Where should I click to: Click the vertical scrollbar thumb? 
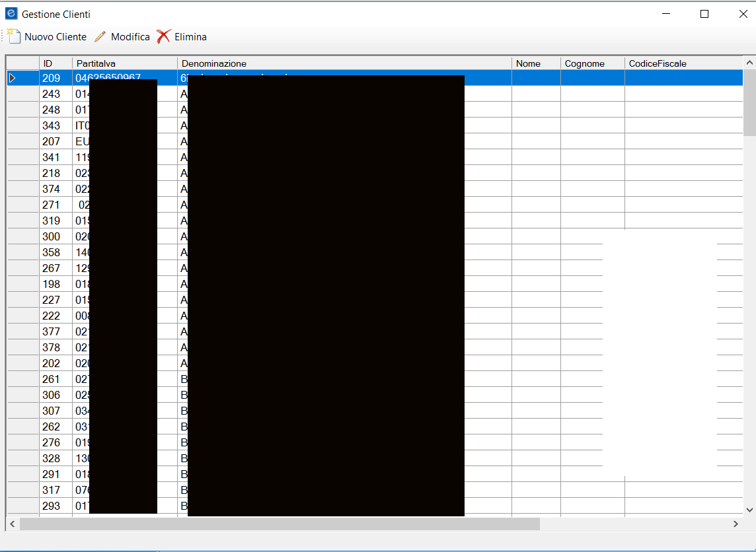tap(749, 102)
